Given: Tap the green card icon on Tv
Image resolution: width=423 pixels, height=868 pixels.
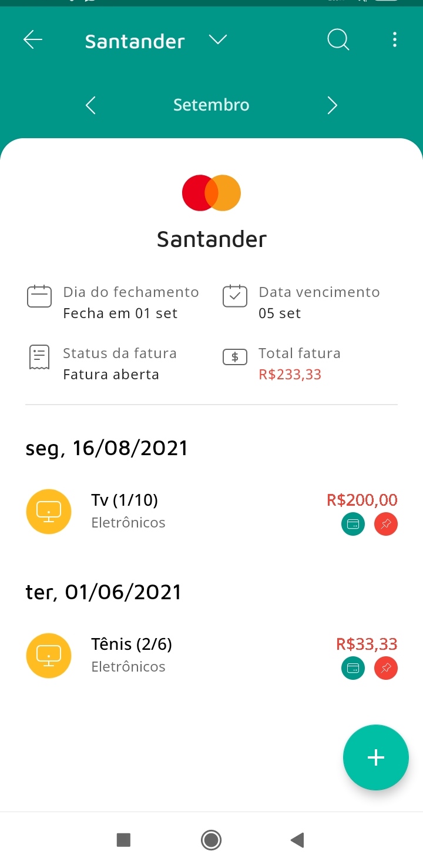Looking at the screenshot, I should 353,524.
